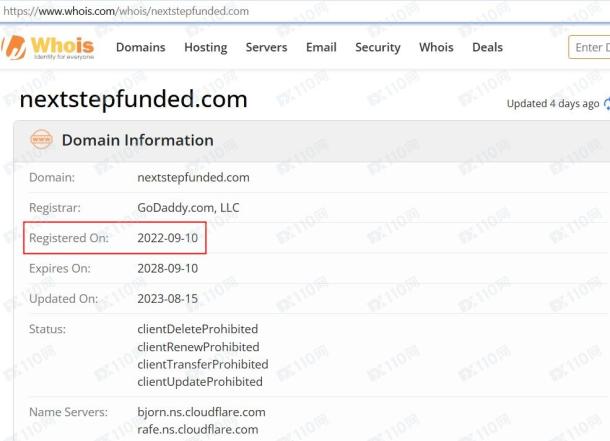
Task: Open the Security menu
Action: [378, 47]
